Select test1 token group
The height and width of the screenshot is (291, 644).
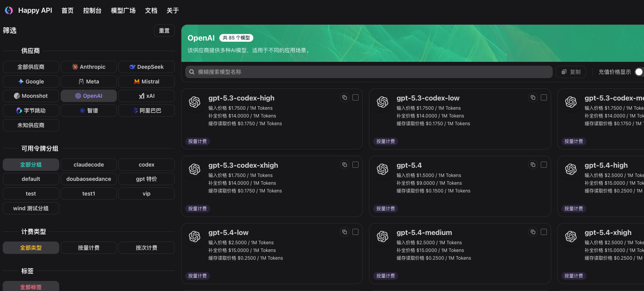89,194
